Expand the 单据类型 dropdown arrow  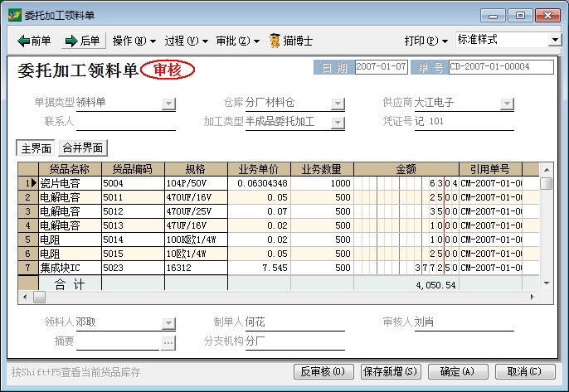168,104
